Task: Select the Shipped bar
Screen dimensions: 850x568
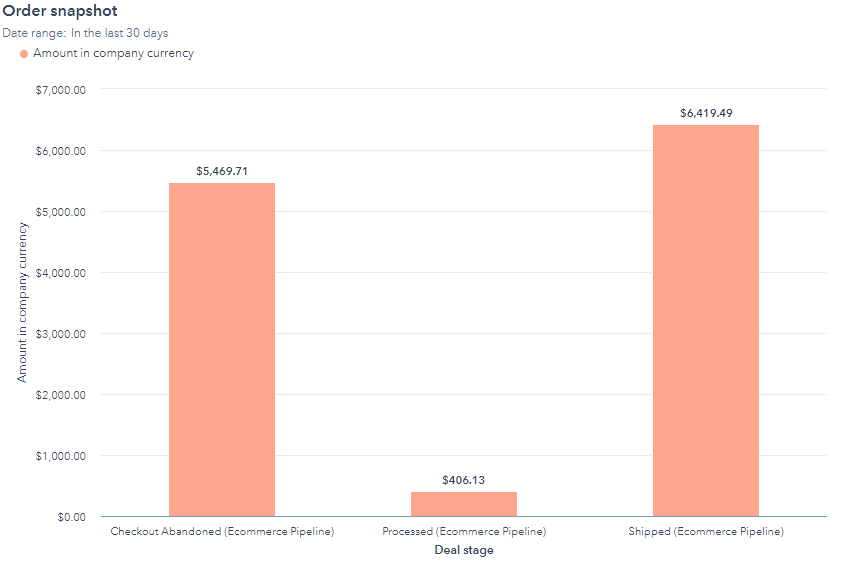Action: coord(706,320)
